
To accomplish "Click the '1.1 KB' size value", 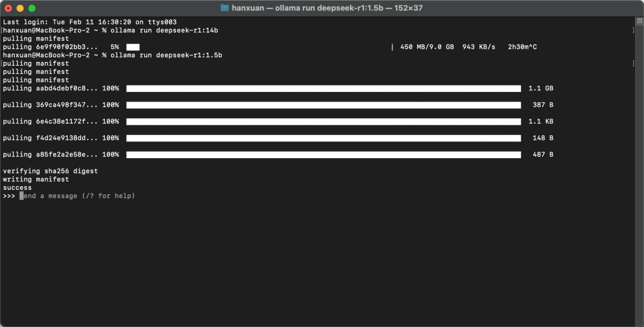I will click(x=541, y=121).
